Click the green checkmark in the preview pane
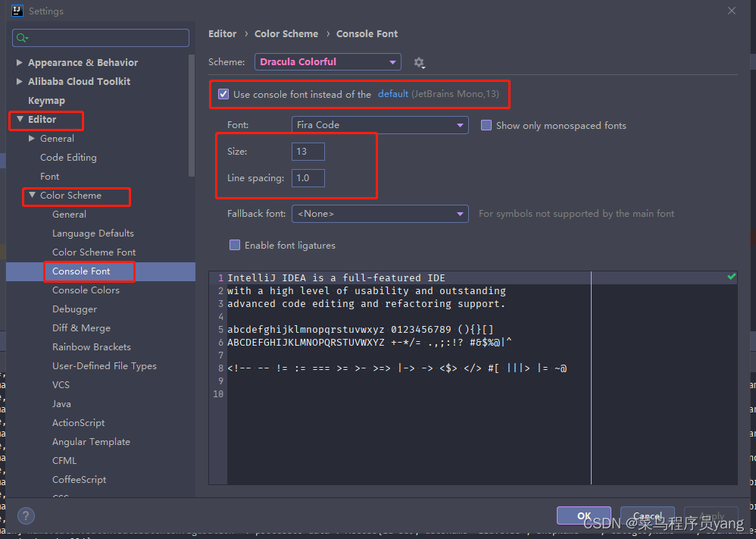Viewport: 756px width, 539px height. pos(732,277)
